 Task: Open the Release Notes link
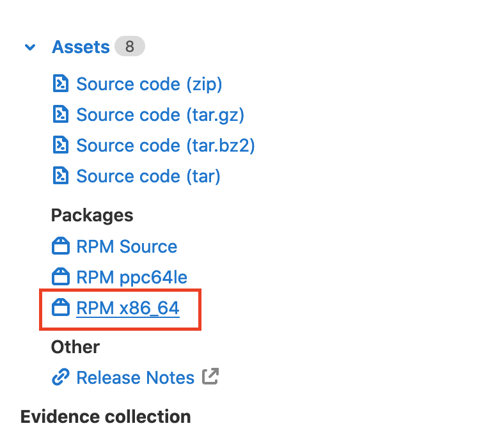coord(135,377)
